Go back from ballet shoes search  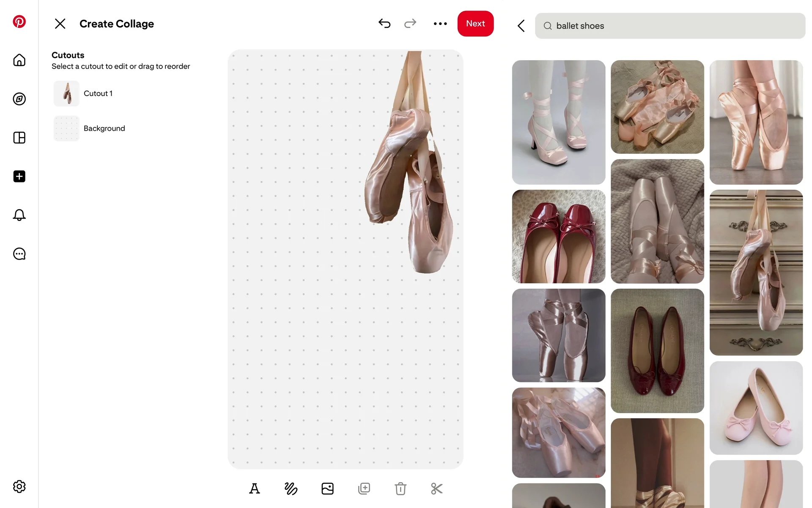[x=521, y=26]
